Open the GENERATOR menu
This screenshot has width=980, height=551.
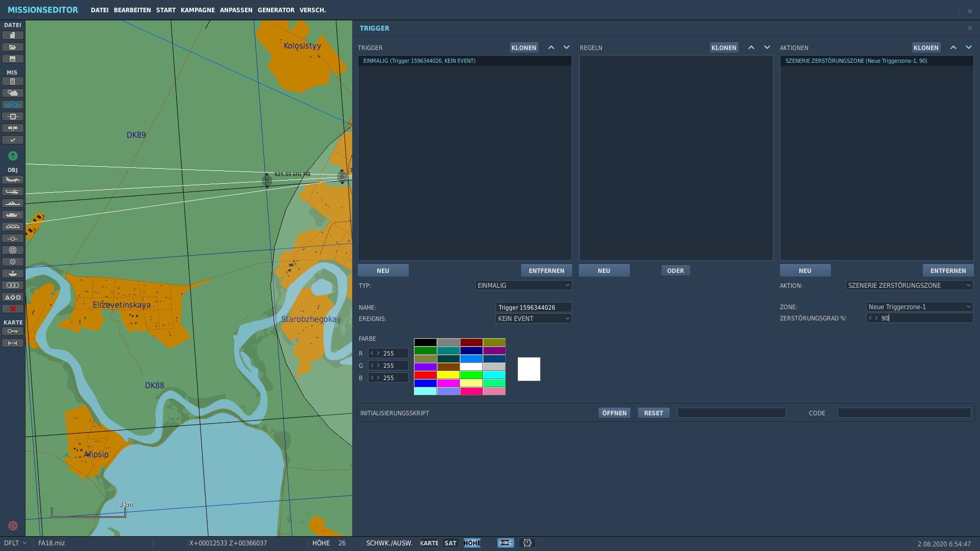tap(276, 10)
